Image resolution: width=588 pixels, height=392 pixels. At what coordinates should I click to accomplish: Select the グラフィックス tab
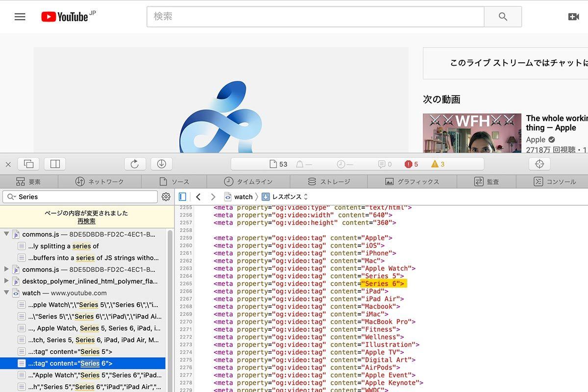(x=412, y=181)
